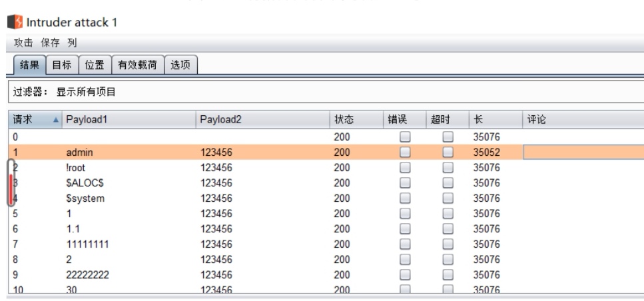Screen dimensions: 644x301
Task: Select the admin payload cell
Action: (x=80, y=152)
